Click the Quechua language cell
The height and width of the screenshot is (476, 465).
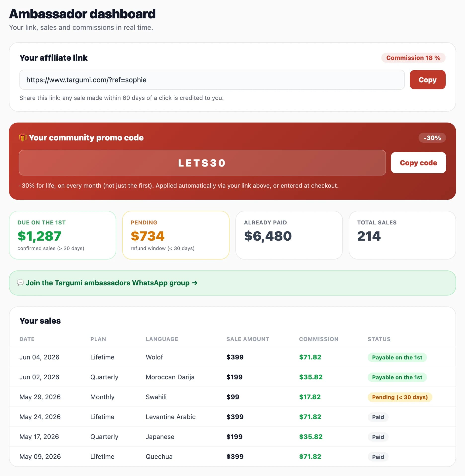[x=159, y=457]
